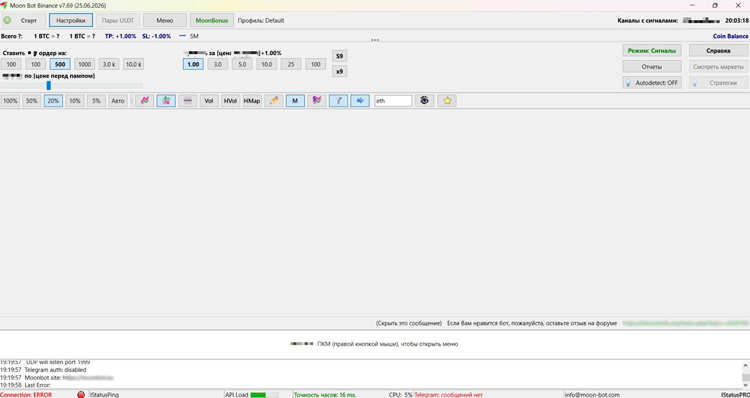Click the TP: +1.00% label
The width and height of the screenshot is (750, 398).
[121, 36]
